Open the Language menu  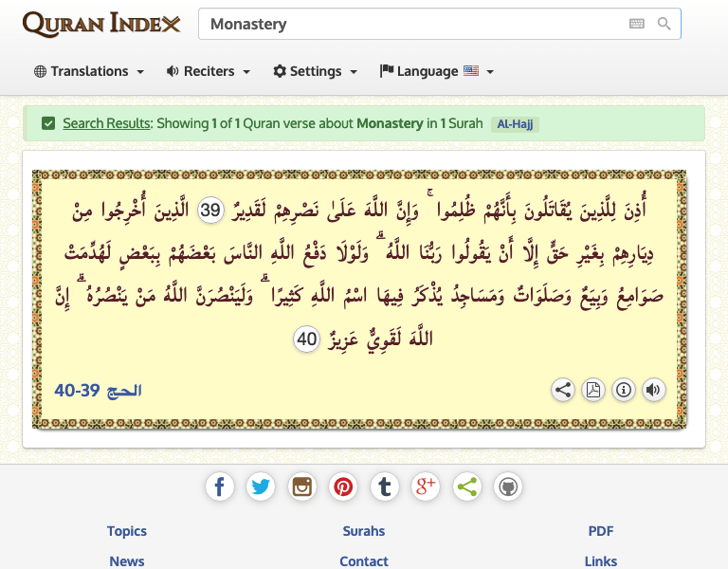click(x=437, y=71)
